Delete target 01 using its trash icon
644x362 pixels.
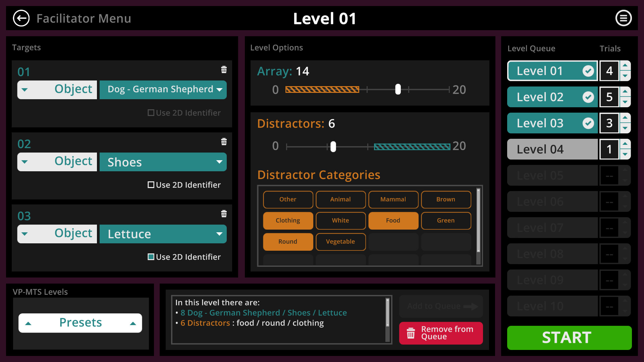point(224,70)
